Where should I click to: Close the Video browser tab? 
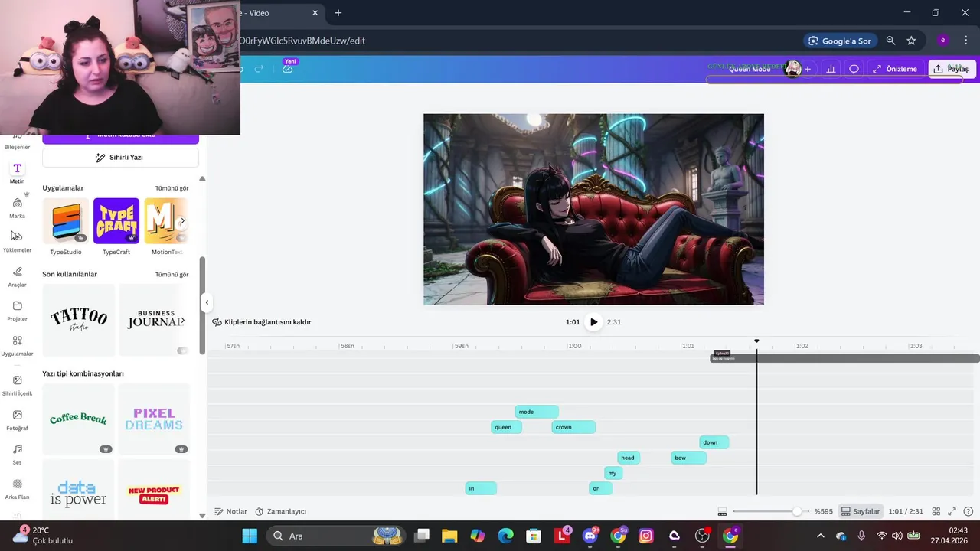click(315, 13)
